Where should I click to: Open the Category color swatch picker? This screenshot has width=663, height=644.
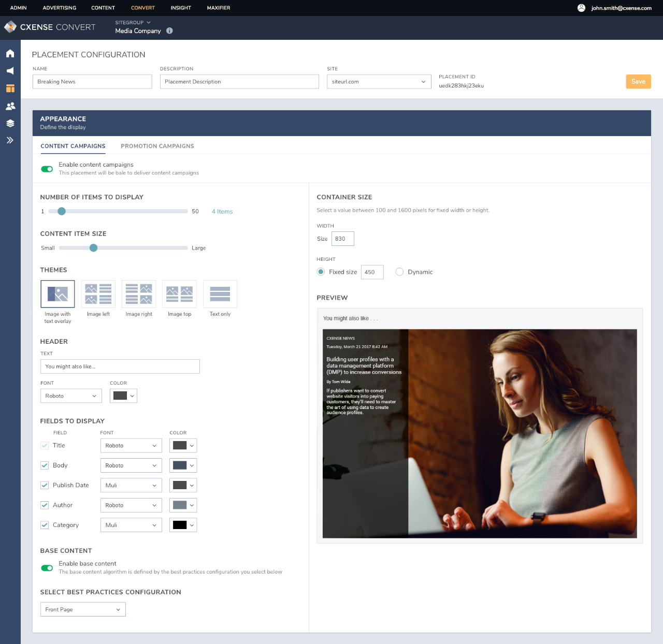(183, 525)
